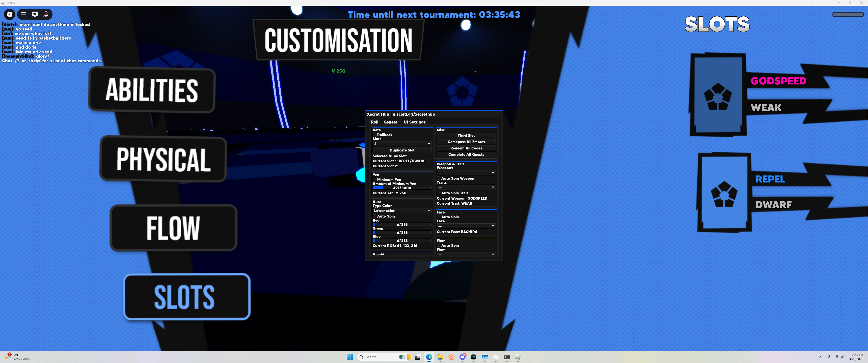Toggle the chat window icon
The width and height of the screenshot is (868, 363).
[x=35, y=14]
